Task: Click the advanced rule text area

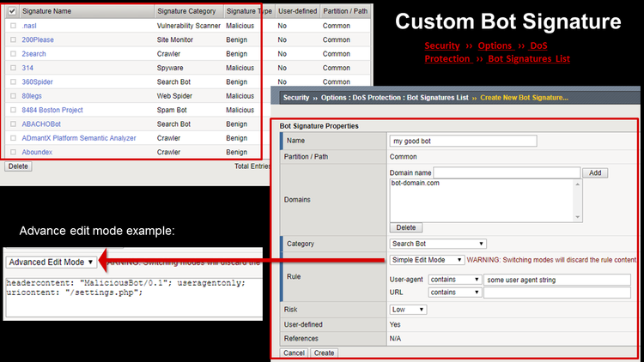Action: coord(133,298)
